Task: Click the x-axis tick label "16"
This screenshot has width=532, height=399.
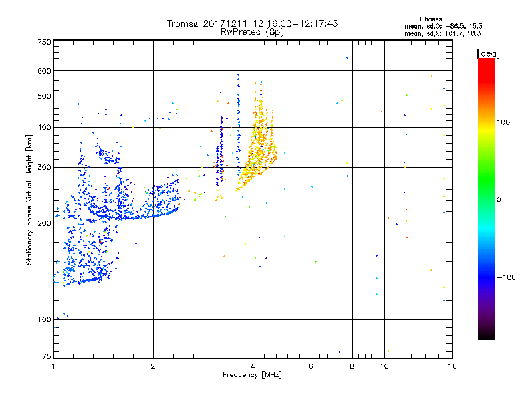Action: [x=452, y=366]
